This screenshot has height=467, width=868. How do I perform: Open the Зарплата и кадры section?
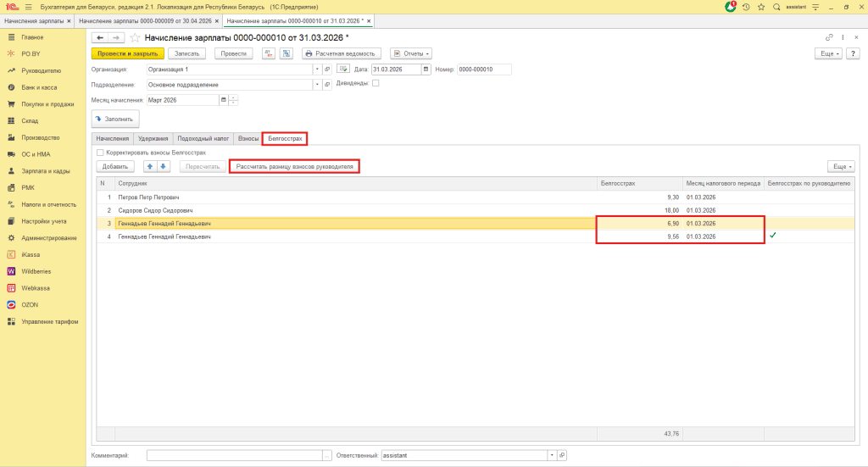pos(46,171)
